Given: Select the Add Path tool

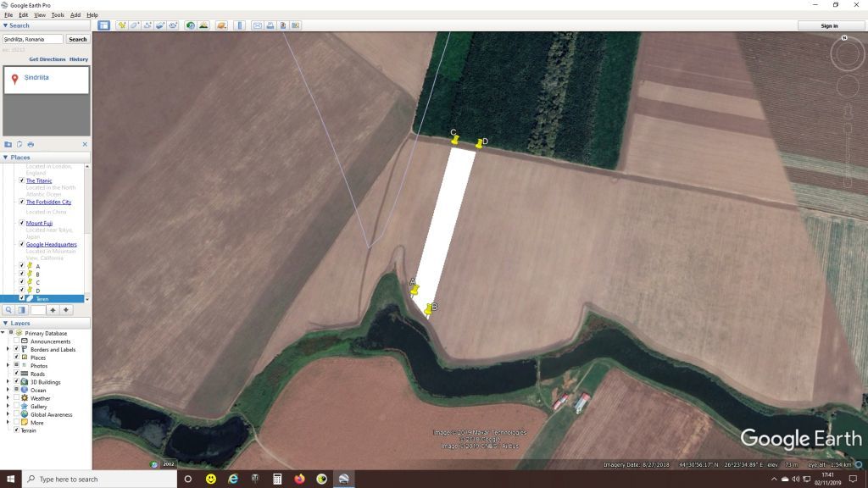Looking at the screenshot, I should pos(147,25).
